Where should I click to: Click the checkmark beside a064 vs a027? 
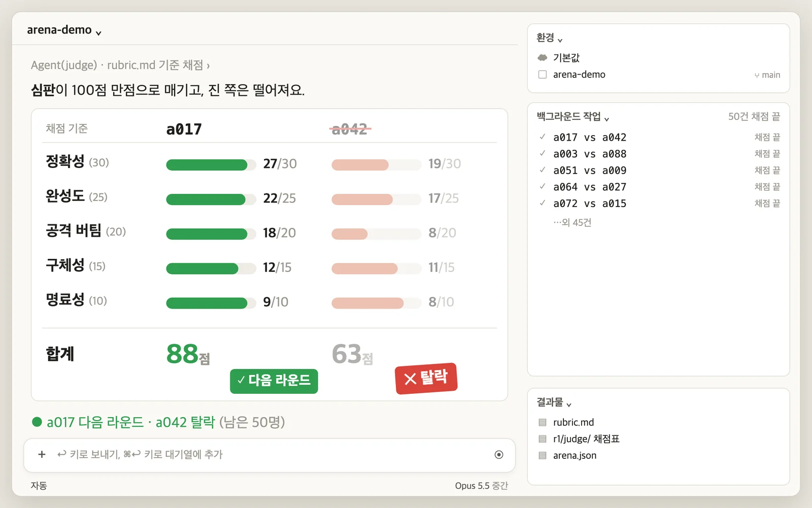tap(543, 186)
